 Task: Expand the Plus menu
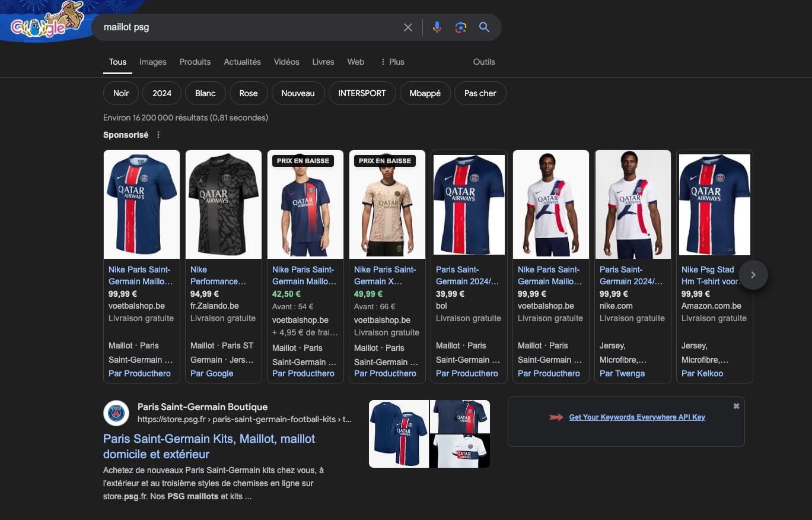392,62
